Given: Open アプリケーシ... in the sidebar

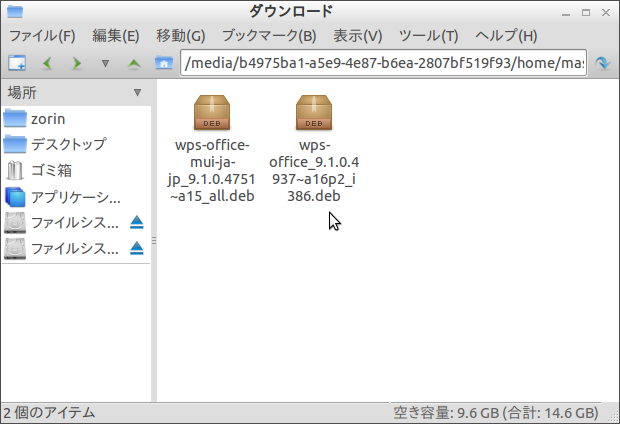Looking at the screenshot, I should tap(76, 197).
